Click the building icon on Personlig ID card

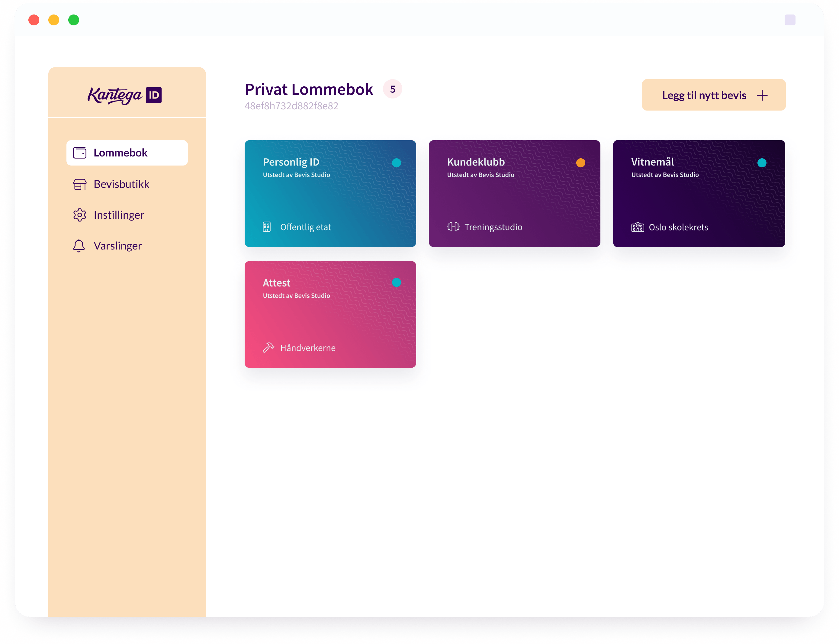coord(267,227)
